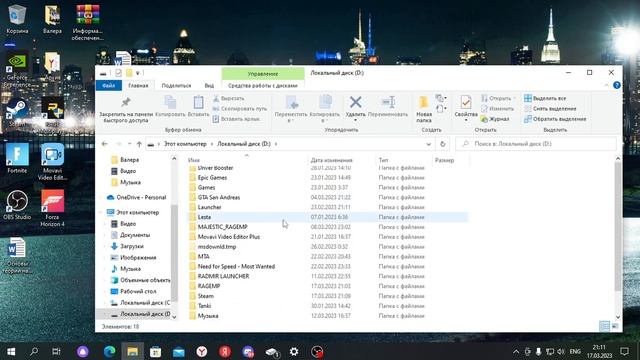Image resolution: width=640 pixels, height=360 pixels.
Task: Click the file list vertical scrollbar
Action: pos(618,227)
